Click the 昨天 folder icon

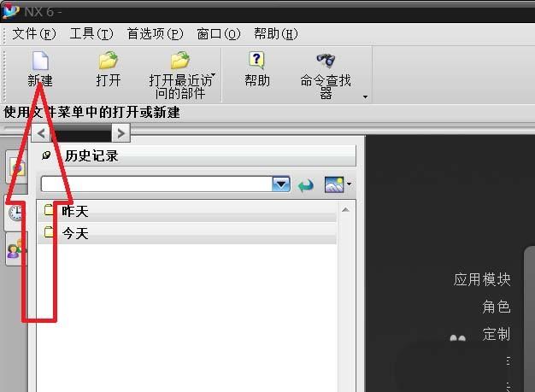point(49,210)
